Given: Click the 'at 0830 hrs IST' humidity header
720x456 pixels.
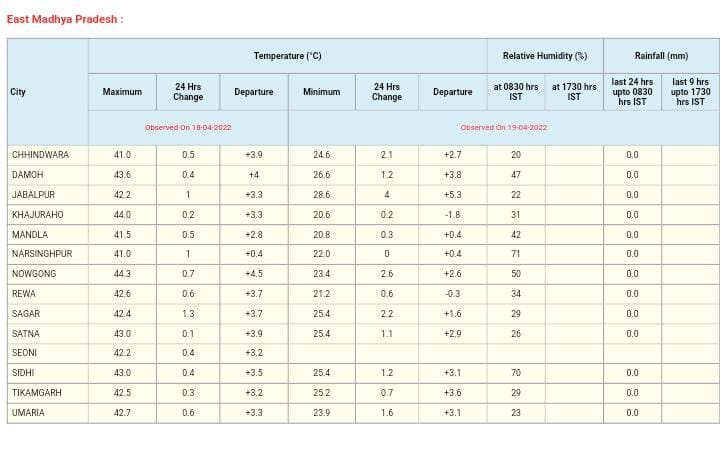Looking at the screenshot, I should 516,92.
